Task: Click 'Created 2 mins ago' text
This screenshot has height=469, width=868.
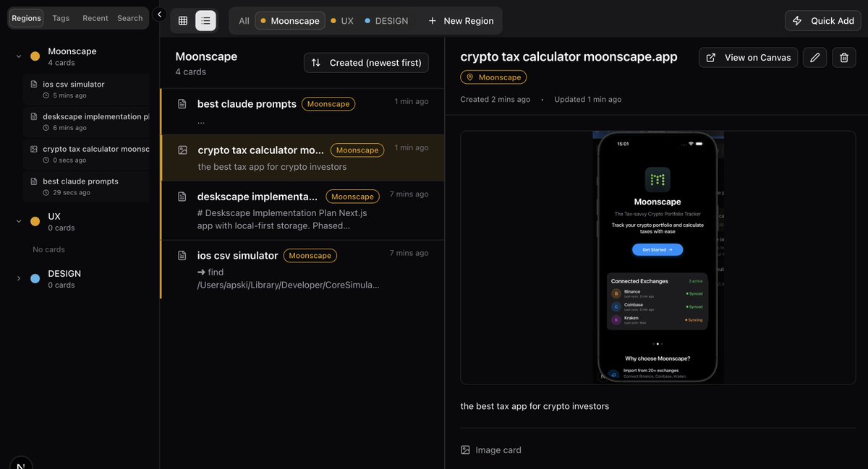Action: (x=495, y=99)
